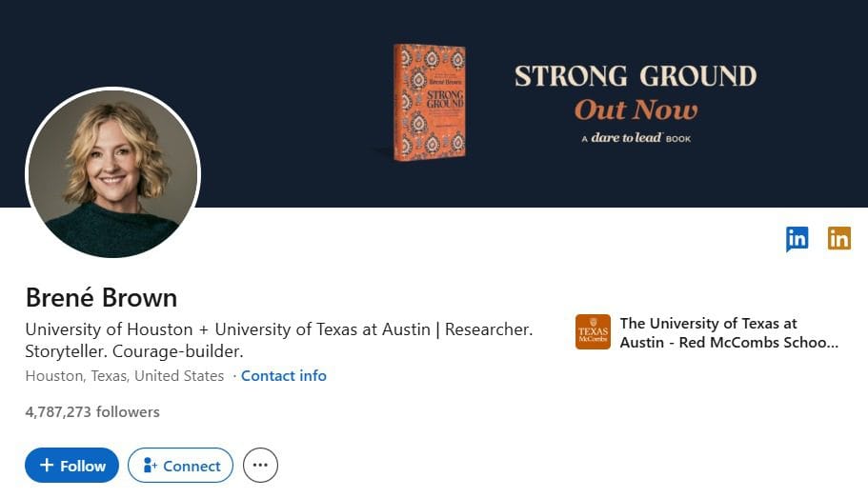This screenshot has height=498, width=868.
Task: Click the plus icon on Follow
Action: 47,466
